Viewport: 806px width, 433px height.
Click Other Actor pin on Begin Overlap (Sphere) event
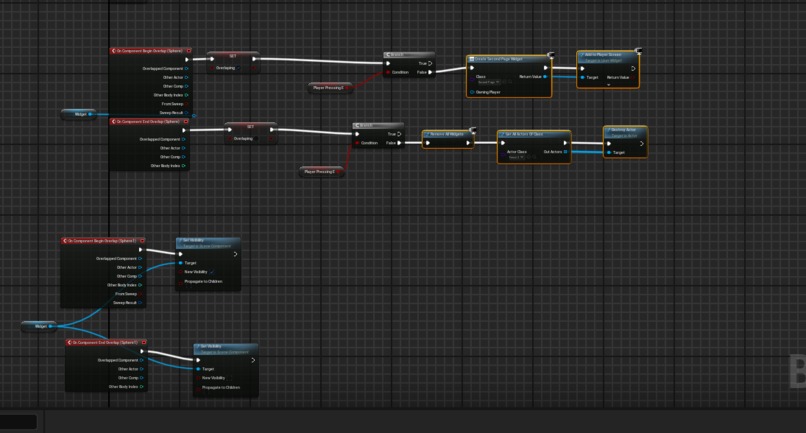pyautogui.click(x=186, y=77)
